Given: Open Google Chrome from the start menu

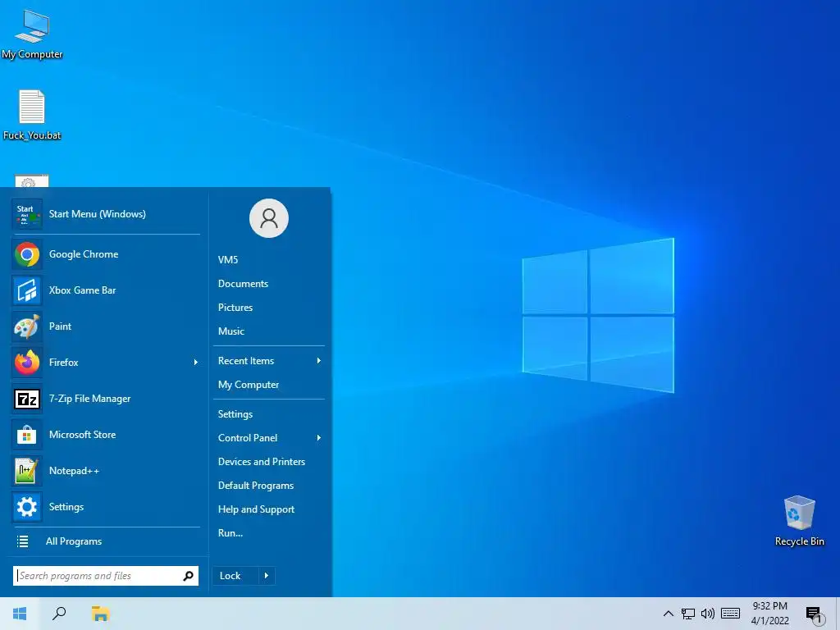Looking at the screenshot, I should (106, 254).
